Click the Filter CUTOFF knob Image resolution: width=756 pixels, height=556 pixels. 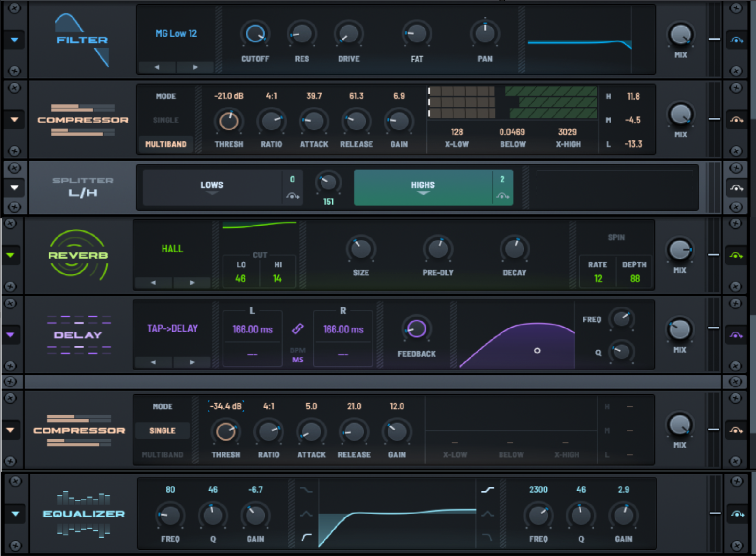(x=255, y=34)
